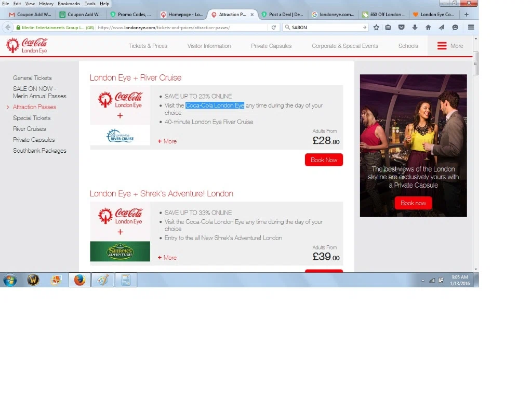Click the London Eye River Cruise logo

point(120,136)
